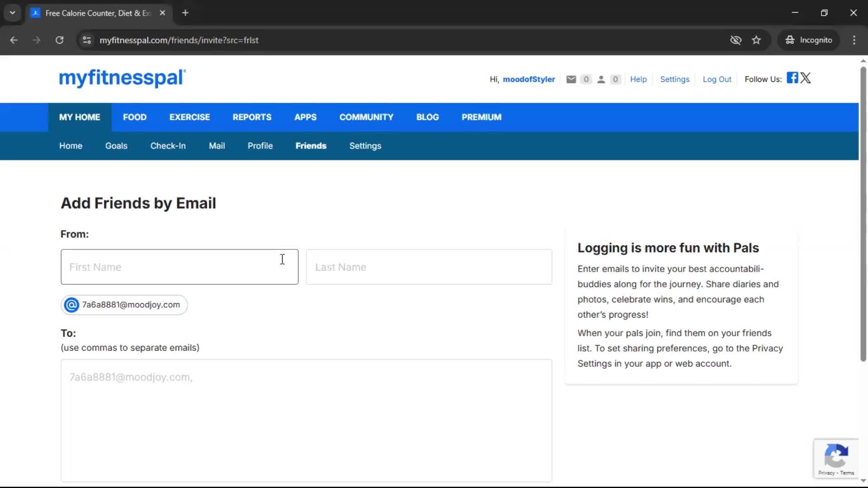This screenshot has height=488, width=868.
Task: Open the REPORTS main tab
Action: (x=252, y=117)
